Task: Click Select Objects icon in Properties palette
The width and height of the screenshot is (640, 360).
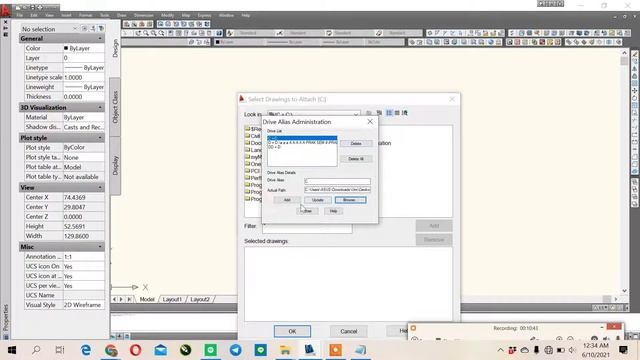Action: coord(93,29)
